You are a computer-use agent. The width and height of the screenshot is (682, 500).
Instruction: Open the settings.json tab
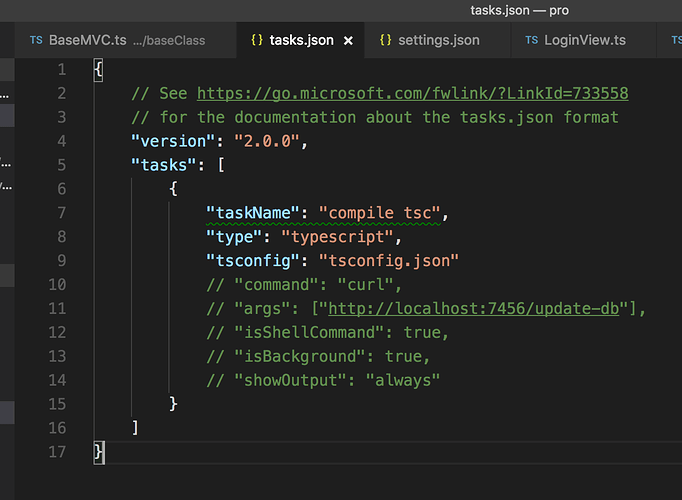tap(438, 40)
